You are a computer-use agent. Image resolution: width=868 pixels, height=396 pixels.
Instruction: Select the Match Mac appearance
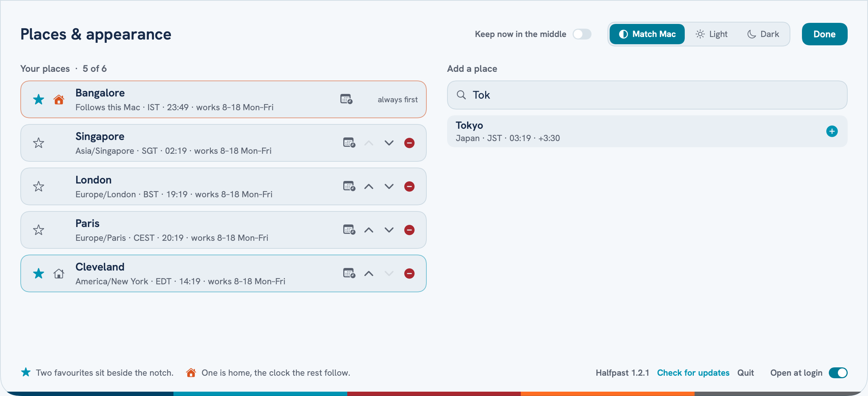tap(647, 34)
